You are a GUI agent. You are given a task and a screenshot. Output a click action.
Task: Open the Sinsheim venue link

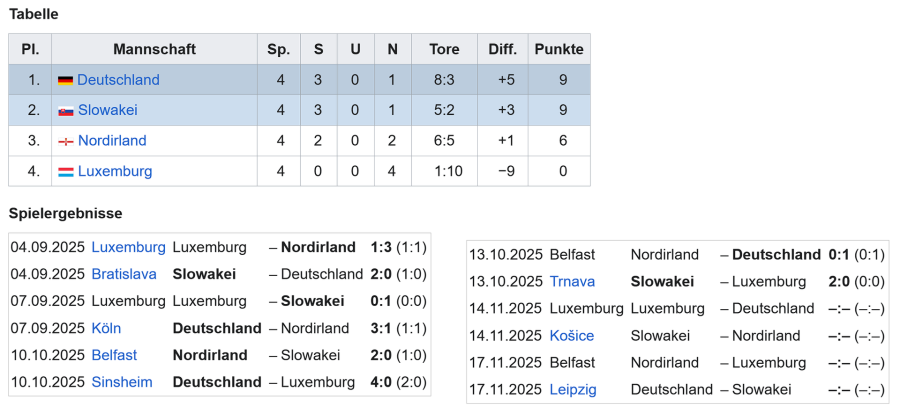[123, 382]
